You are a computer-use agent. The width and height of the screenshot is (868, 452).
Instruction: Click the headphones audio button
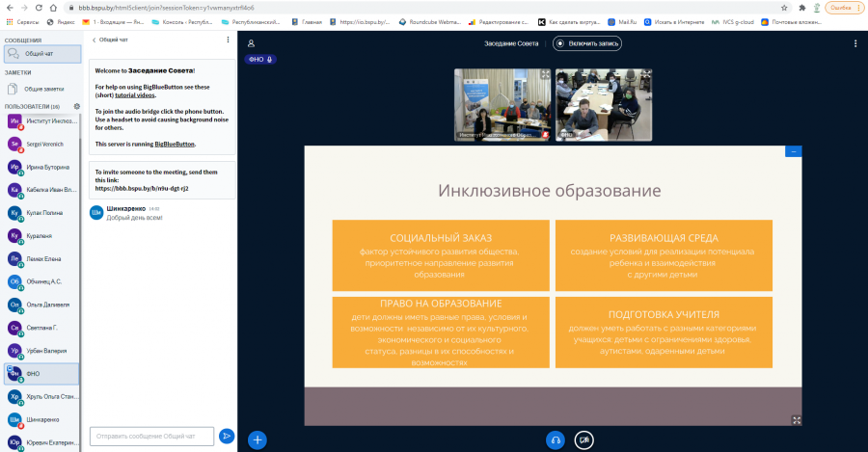pos(556,439)
